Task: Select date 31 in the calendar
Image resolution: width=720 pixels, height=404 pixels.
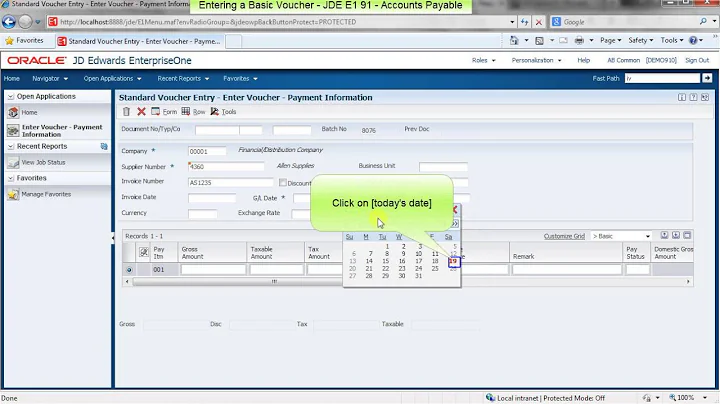Action: [x=418, y=276]
